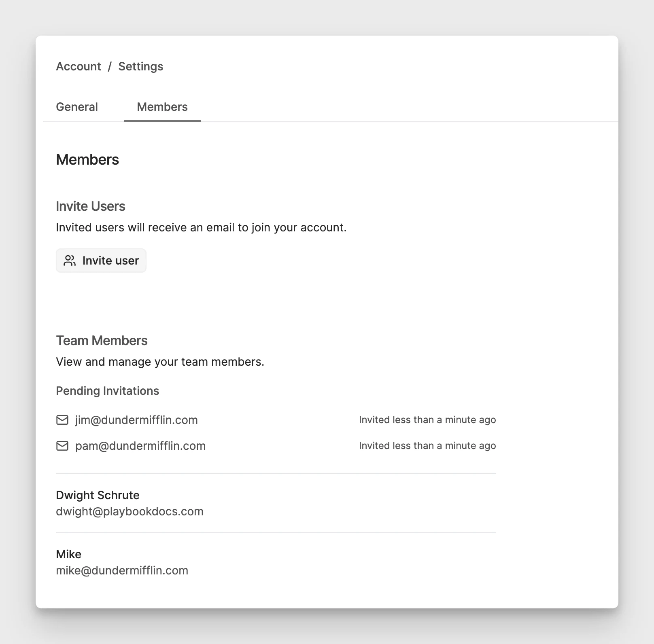The height and width of the screenshot is (644, 654).
Task: Click the Dwight Schrute member name
Action: coord(98,495)
